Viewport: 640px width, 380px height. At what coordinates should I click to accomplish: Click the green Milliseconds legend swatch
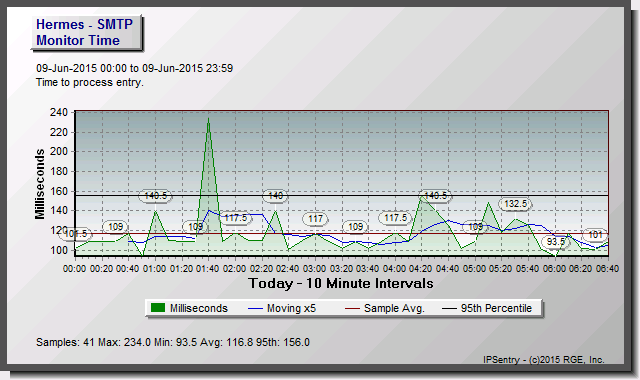click(x=158, y=308)
